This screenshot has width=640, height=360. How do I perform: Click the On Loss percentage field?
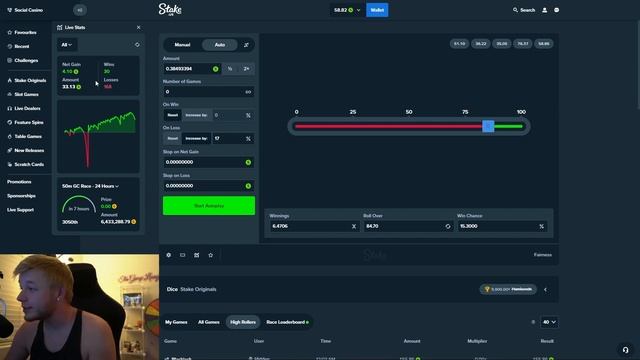tap(233, 138)
